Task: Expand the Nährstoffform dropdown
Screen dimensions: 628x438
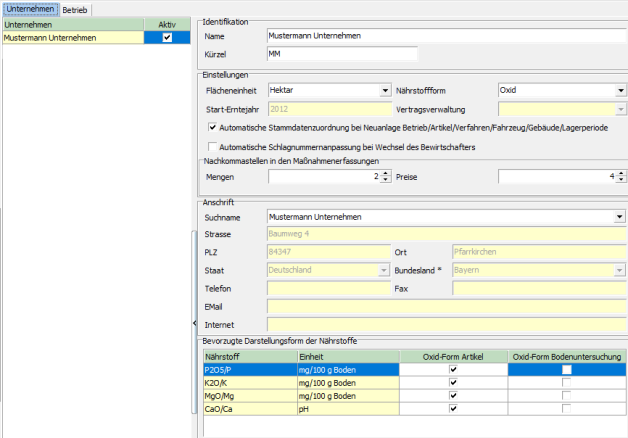Action: coord(620,90)
